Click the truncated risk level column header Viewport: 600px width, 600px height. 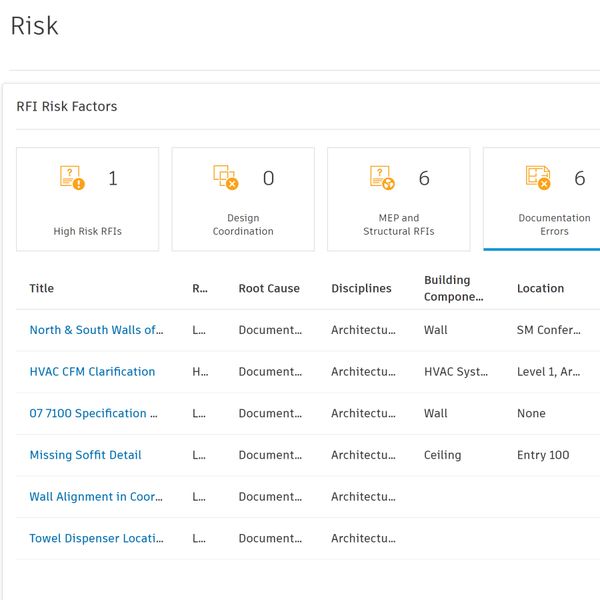[x=200, y=289]
